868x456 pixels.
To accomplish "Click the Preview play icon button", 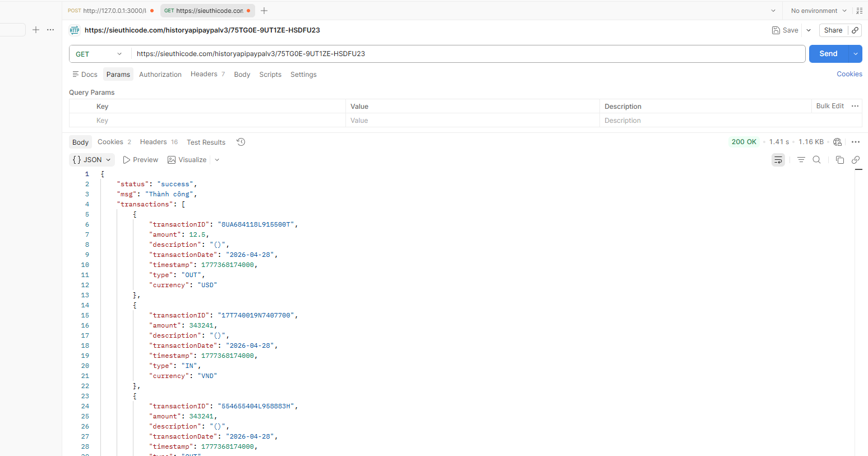I will tap(140, 160).
